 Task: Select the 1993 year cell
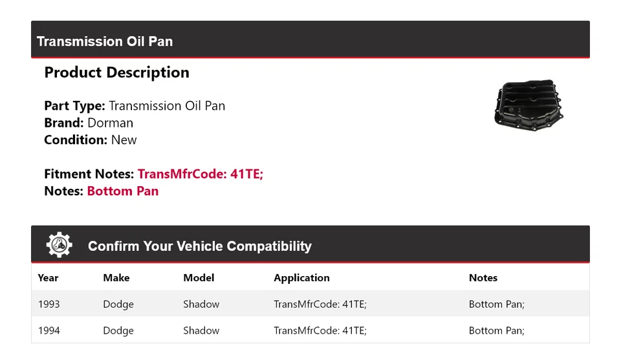(x=49, y=304)
